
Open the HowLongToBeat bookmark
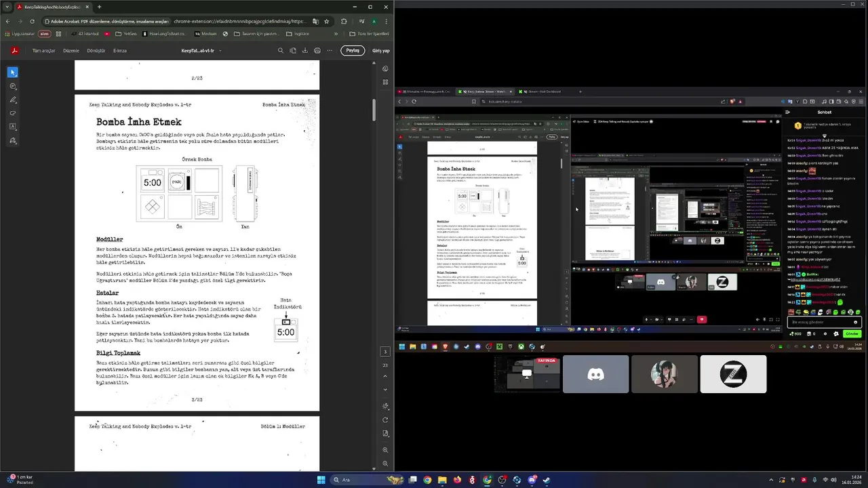pos(163,33)
